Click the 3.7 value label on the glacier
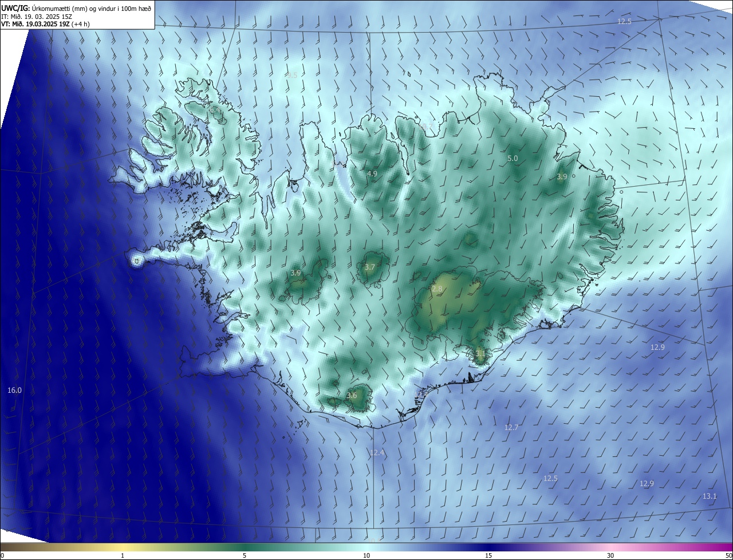This screenshot has height=560, width=733. pyautogui.click(x=370, y=267)
